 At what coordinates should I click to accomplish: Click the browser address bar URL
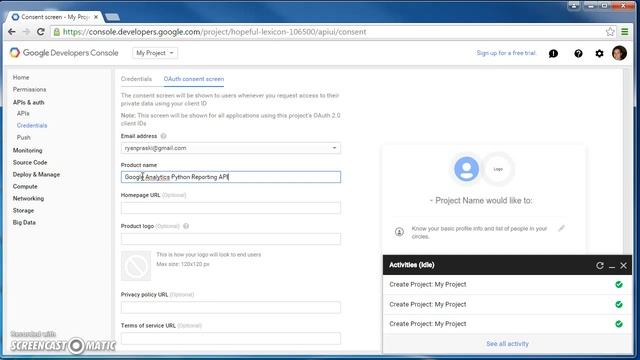pyautogui.click(x=215, y=32)
